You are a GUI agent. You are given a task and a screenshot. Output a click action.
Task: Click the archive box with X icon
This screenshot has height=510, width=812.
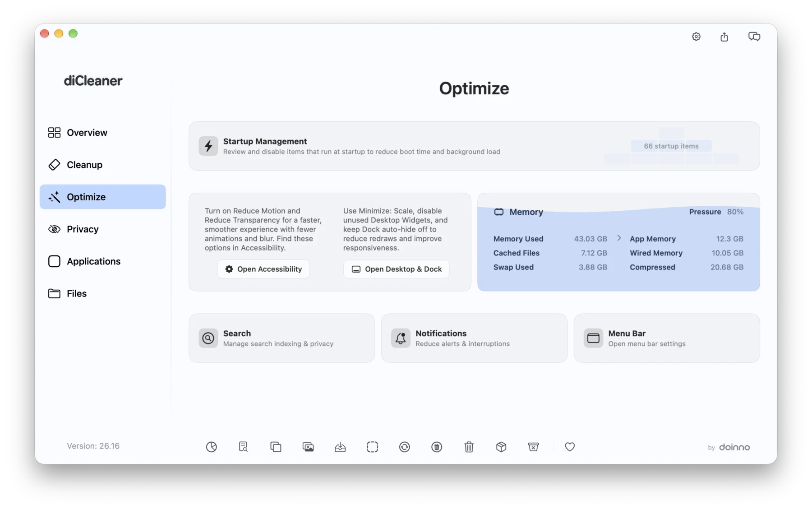click(x=533, y=447)
